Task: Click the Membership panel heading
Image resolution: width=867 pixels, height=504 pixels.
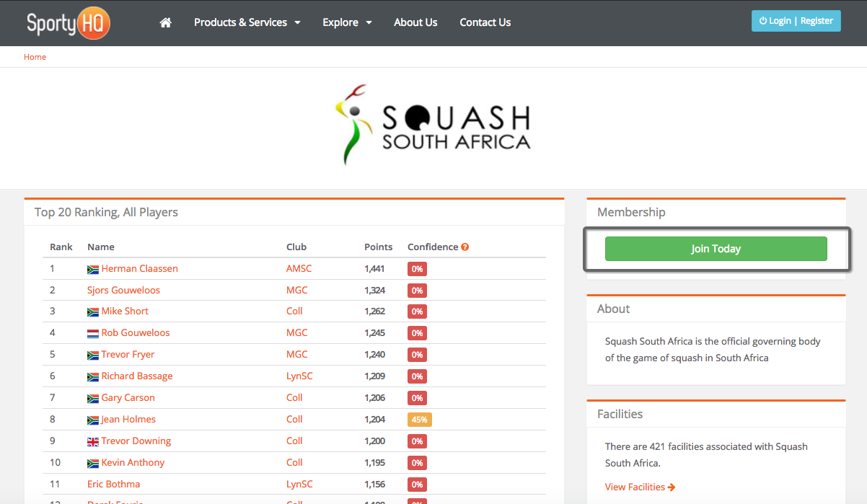Action: click(631, 212)
